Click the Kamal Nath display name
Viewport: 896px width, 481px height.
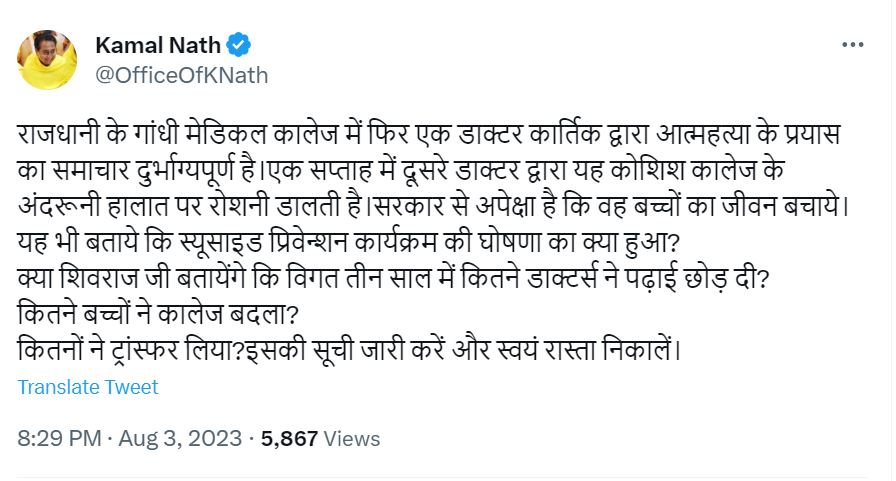(159, 45)
